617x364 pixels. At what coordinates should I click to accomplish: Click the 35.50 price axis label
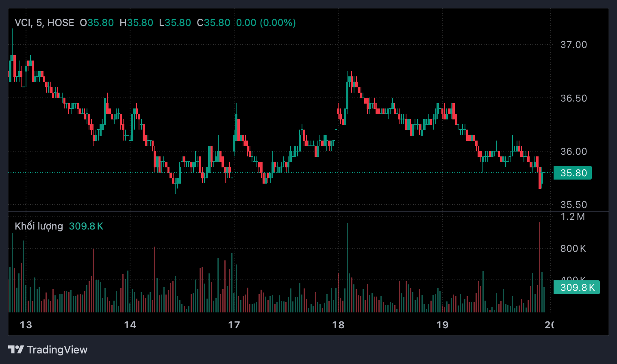(574, 205)
